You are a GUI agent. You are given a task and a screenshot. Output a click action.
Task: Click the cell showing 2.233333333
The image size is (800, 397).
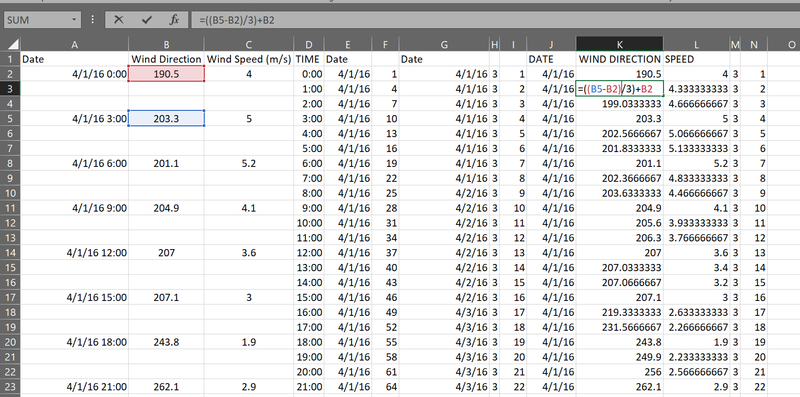(x=696, y=357)
